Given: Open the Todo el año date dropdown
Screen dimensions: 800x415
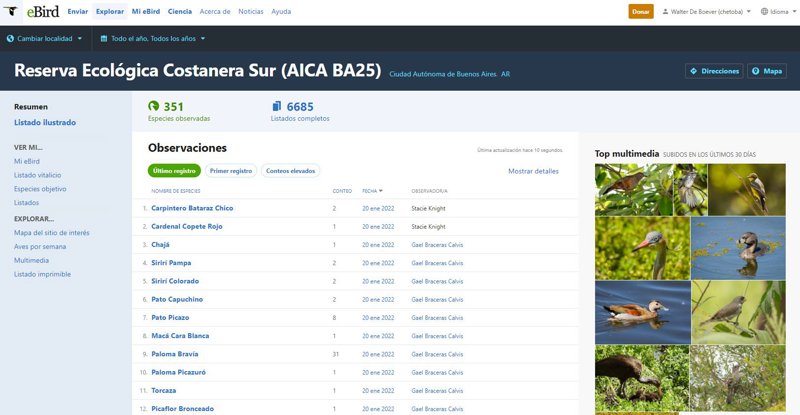Looking at the screenshot, I should coord(153,39).
